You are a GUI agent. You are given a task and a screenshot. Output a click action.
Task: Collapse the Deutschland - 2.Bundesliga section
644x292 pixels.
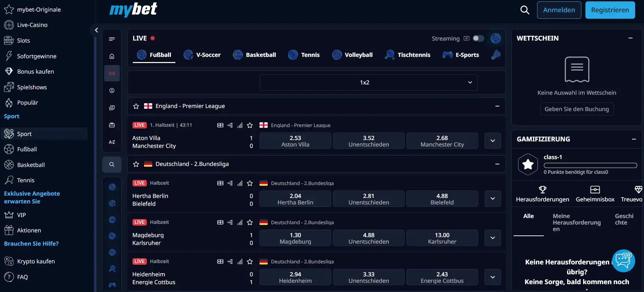(497, 164)
